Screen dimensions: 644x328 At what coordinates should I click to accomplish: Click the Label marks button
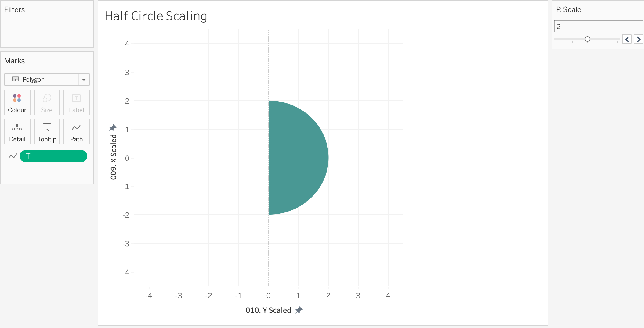click(x=76, y=102)
